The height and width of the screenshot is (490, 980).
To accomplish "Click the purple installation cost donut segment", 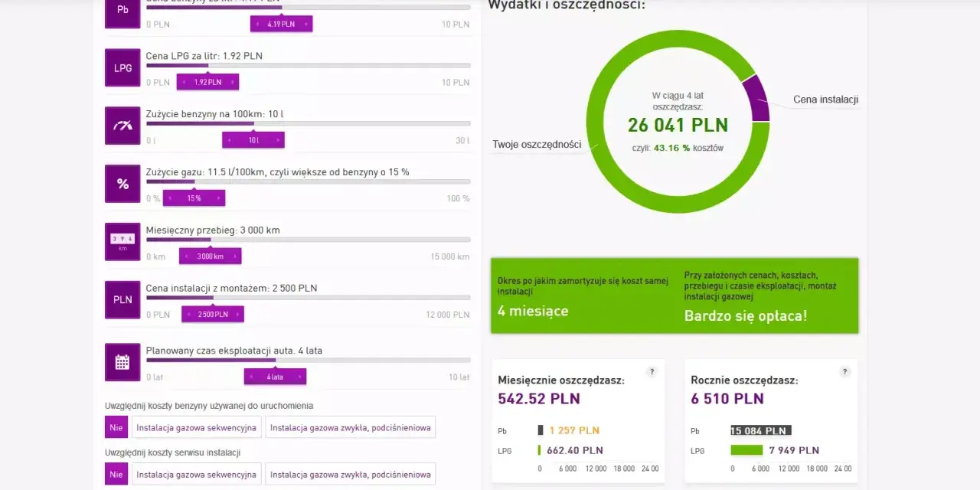I will 756,100.
